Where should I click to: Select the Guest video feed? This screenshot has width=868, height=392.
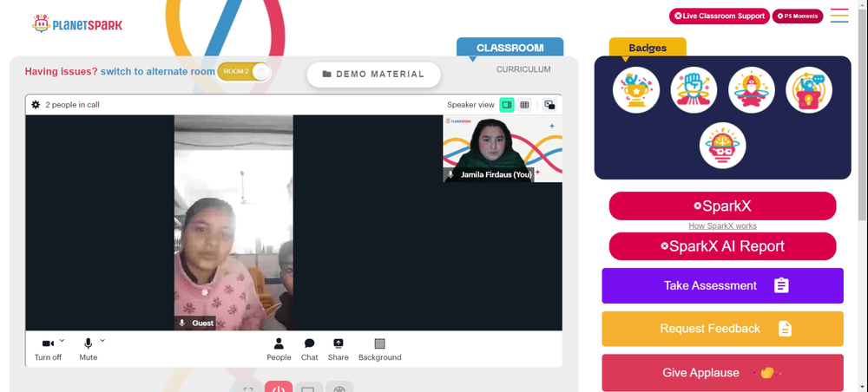[233, 223]
